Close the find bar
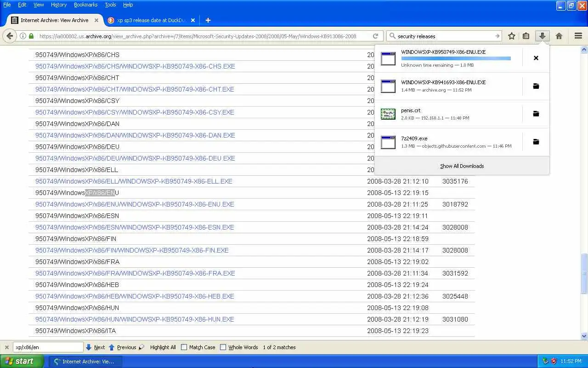The height and width of the screenshot is (368, 588). tap(6, 347)
